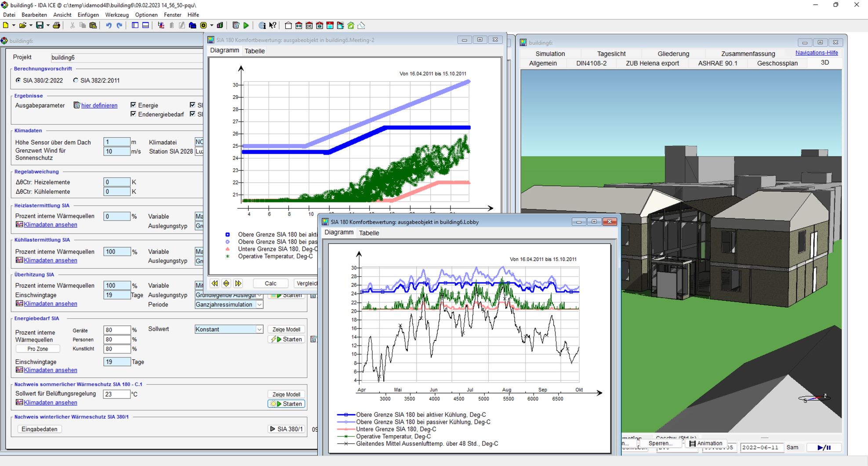Click the Sollwert für Belüftungsregelung field
The width and height of the screenshot is (868, 466).
click(116, 394)
